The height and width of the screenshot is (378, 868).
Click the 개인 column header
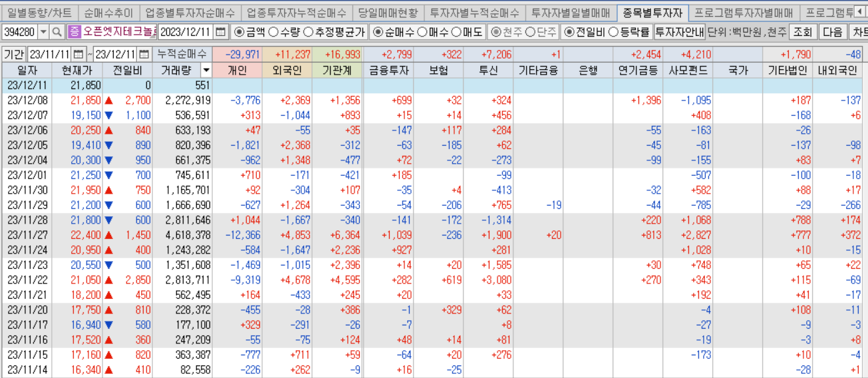pos(237,70)
